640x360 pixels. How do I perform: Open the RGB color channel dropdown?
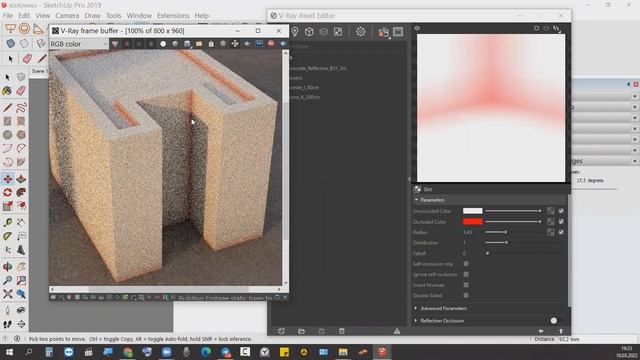(x=79, y=44)
